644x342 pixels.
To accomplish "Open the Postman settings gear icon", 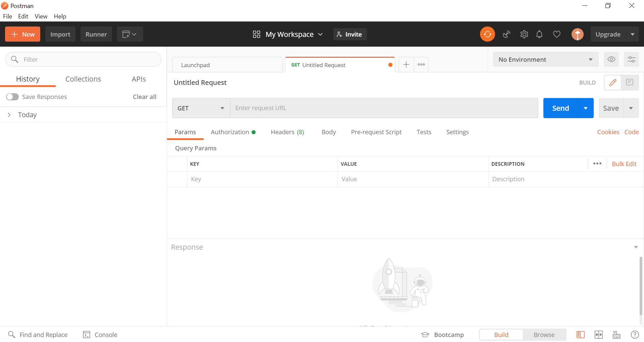I will click(x=524, y=34).
